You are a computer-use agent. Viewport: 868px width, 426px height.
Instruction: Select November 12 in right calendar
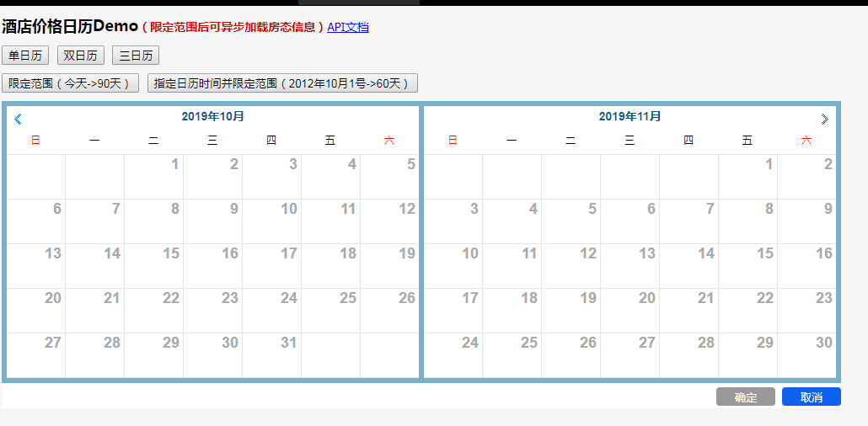pyautogui.click(x=571, y=266)
